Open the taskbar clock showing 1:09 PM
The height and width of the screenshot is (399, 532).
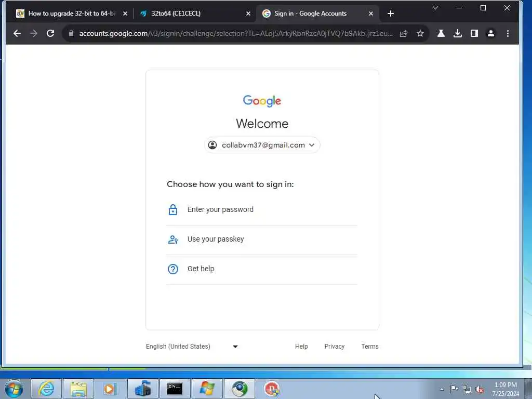pyautogui.click(x=506, y=389)
